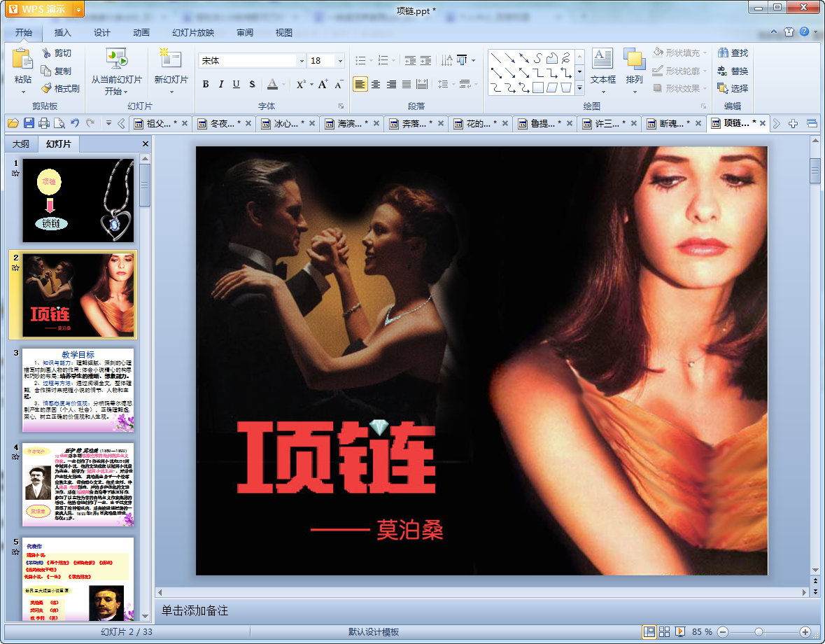Select right text alignment
Viewport: 825px width, 644px height.
click(x=391, y=84)
